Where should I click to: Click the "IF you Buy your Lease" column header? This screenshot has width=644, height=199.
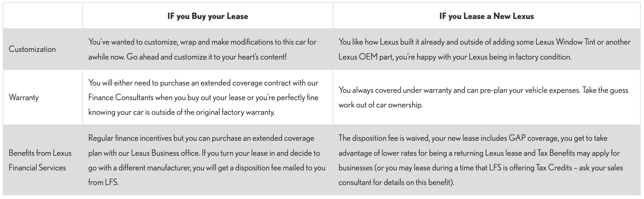tap(208, 16)
